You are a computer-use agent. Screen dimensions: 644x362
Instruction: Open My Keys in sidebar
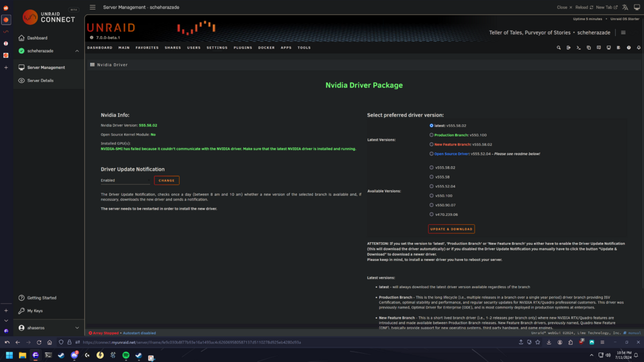35,311
